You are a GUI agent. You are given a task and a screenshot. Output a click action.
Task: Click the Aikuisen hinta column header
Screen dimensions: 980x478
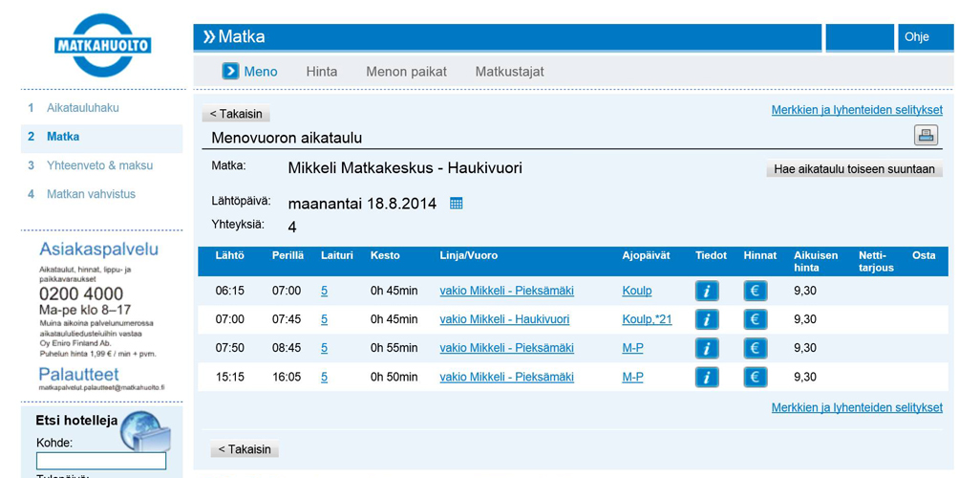point(815,262)
